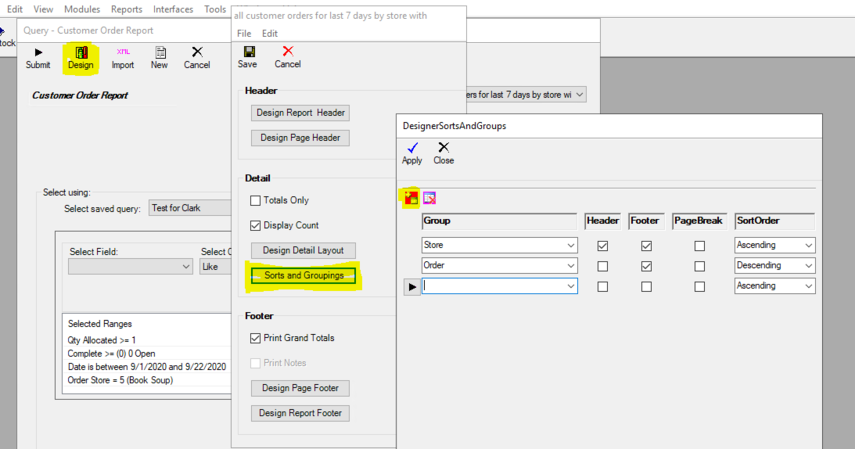Image resolution: width=855 pixels, height=449 pixels.
Task: Open Edit menu in design window
Action: coord(269,33)
